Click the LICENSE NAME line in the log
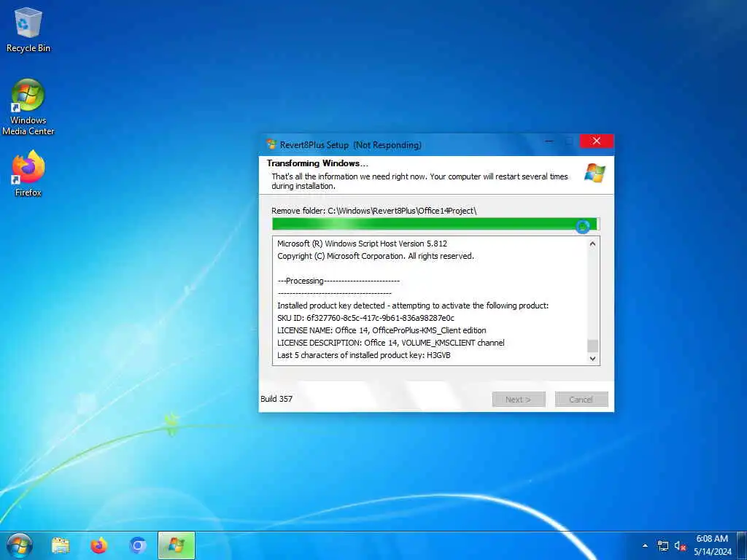This screenshot has width=747, height=560. coord(382,330)
